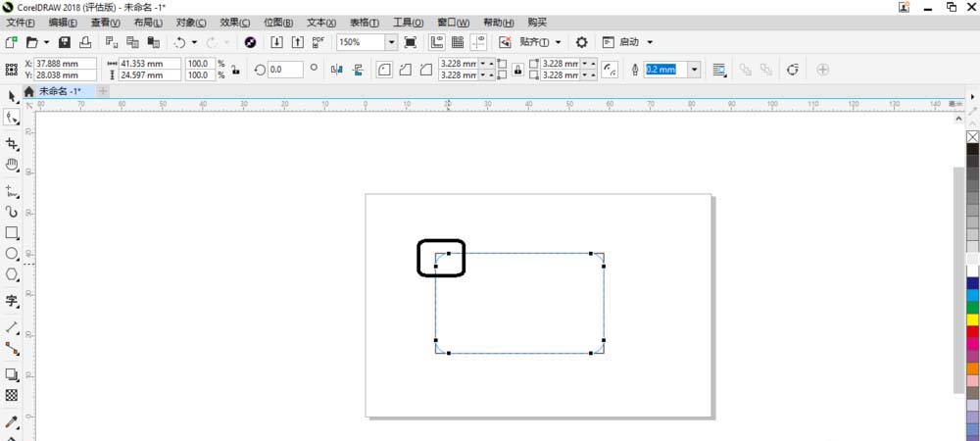Convert object to curves icon
Viewport: 980px width, 441px height.
(x=793, y=70)
